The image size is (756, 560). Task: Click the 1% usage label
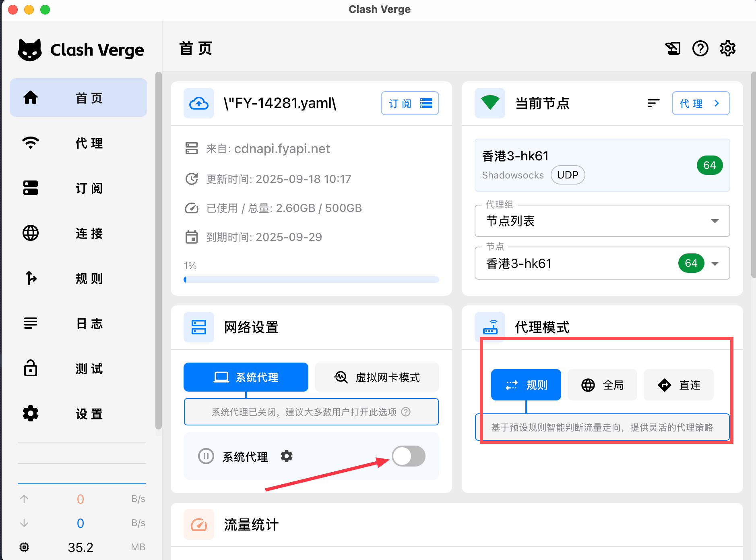pyautogui.click(x=190, y=266)
